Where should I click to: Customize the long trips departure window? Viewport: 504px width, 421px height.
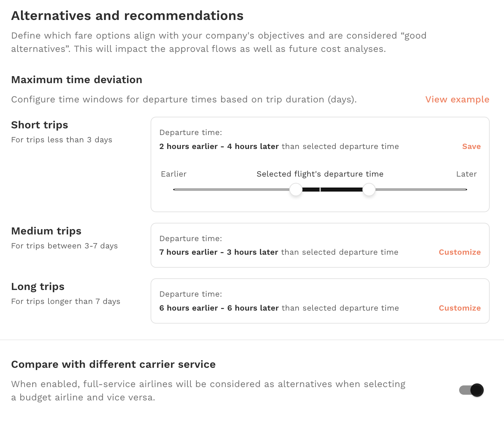point(460,308)
